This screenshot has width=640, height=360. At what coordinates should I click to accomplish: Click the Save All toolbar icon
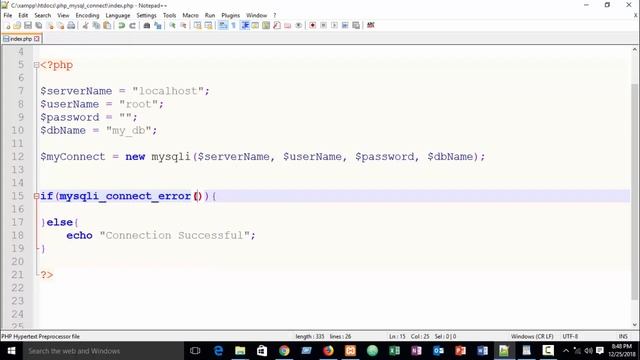(39, 26)
